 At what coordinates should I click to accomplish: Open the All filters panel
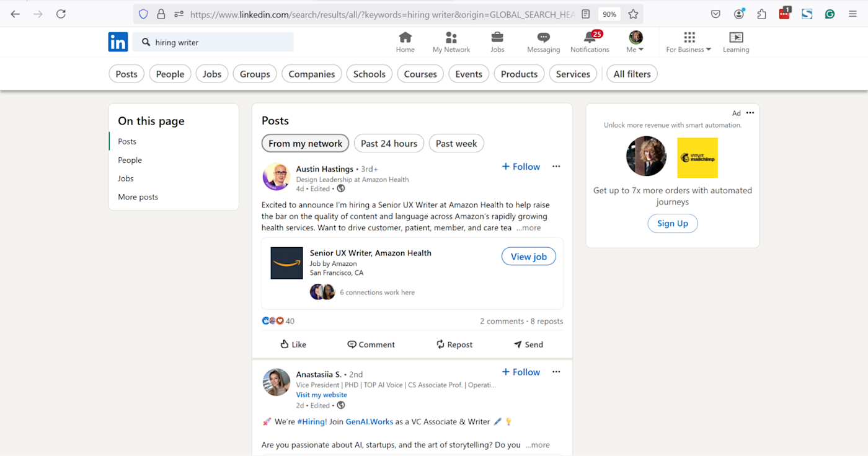pos(632,74)
